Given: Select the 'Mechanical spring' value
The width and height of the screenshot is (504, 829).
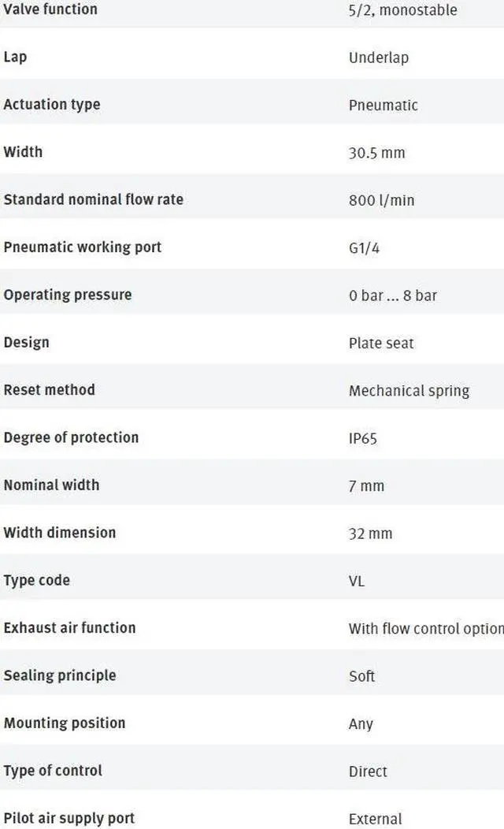Looking at the screenshot, I should (x=409, y=391).
